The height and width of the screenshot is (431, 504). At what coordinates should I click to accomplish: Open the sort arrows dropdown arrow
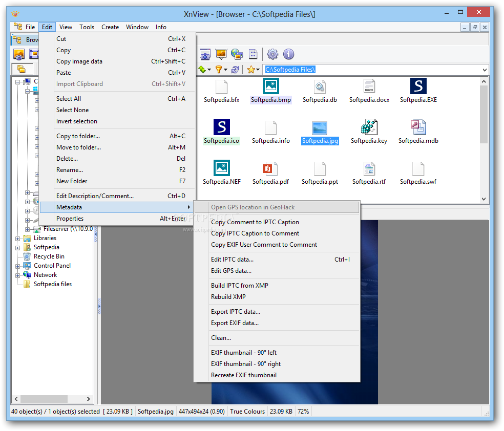coord(209,70)
